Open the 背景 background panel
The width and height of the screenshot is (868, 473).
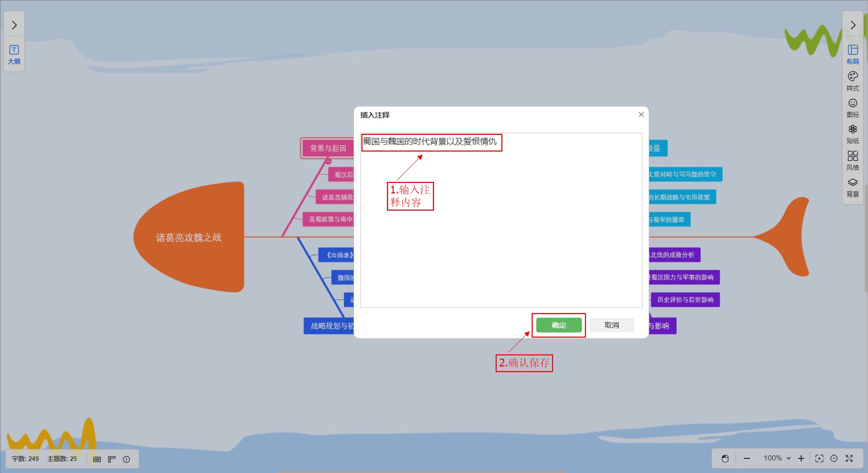(852, 187)
